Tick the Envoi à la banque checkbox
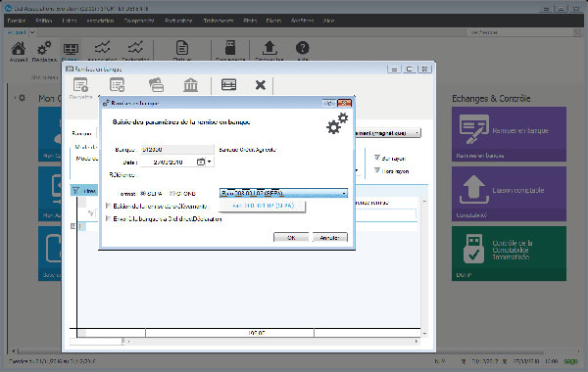 tap(109, 218)
